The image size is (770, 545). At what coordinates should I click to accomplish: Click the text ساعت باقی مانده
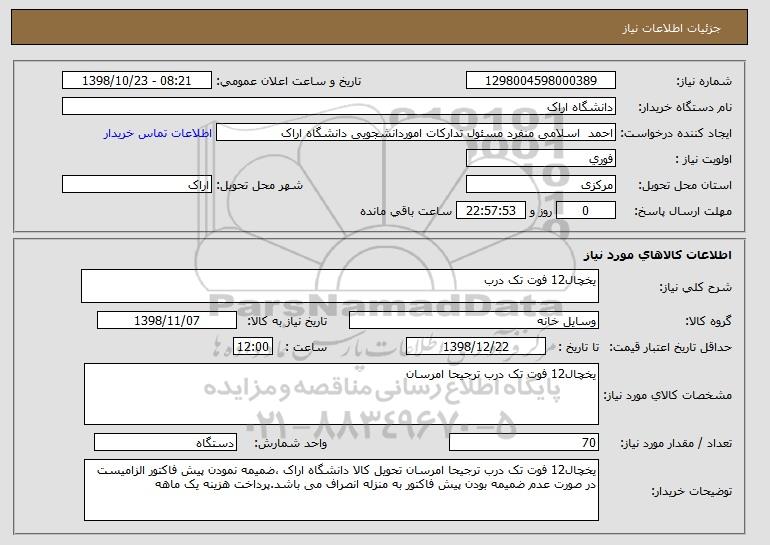406,211
